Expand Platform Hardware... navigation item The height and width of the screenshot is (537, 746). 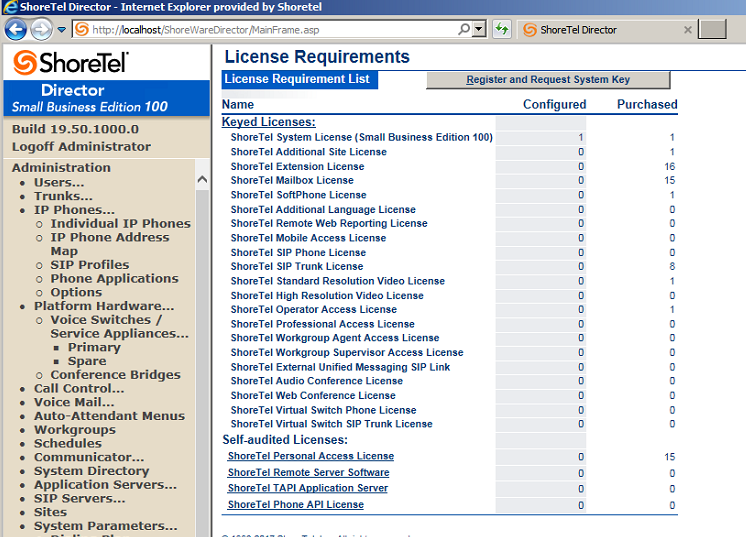tap(104, 306)
